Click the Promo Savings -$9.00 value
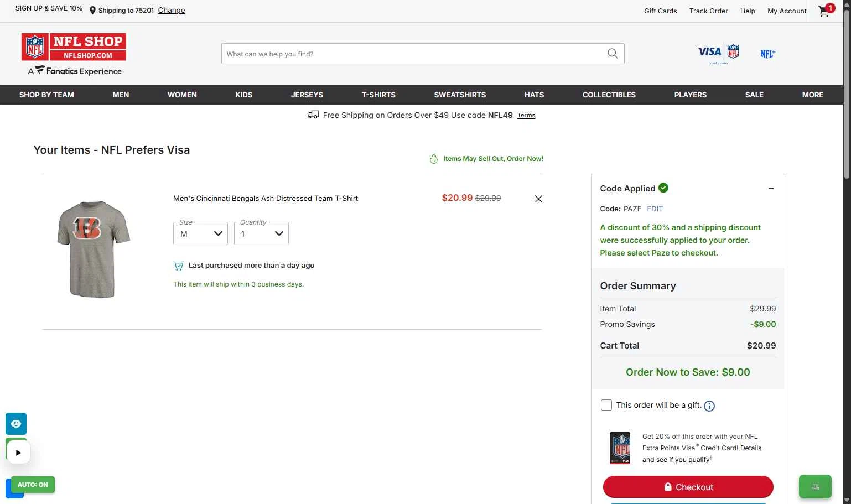 [x=763, y=324]
